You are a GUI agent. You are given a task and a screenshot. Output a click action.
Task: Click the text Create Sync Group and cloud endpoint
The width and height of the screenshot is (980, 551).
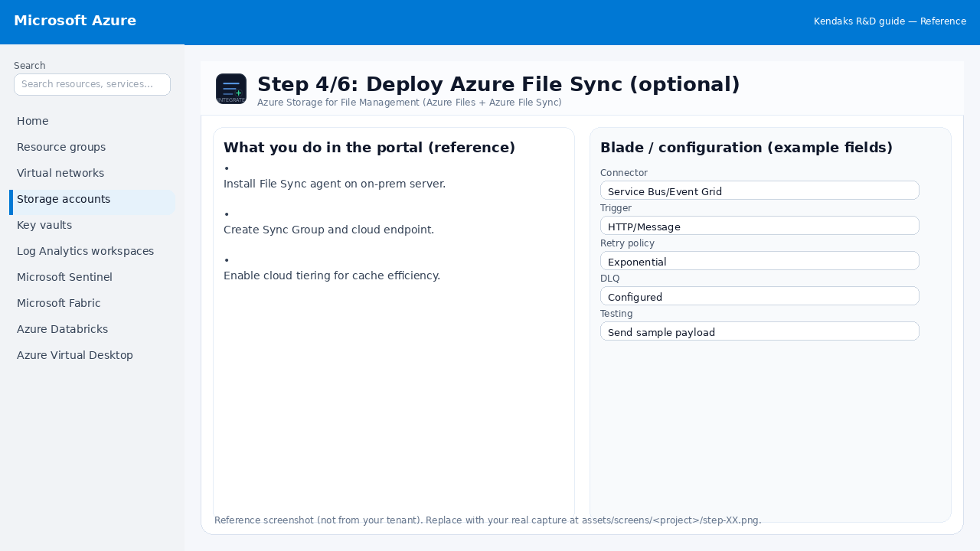[328, 230]
